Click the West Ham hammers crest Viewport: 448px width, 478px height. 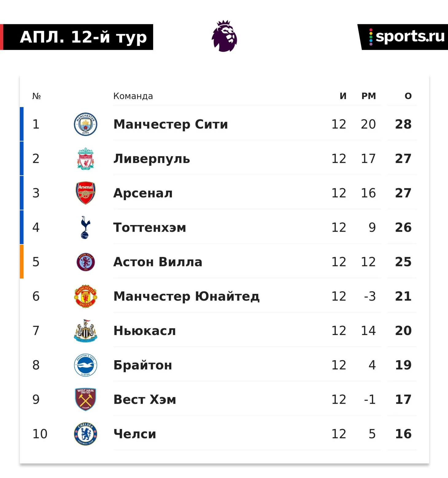click(86, 399)
